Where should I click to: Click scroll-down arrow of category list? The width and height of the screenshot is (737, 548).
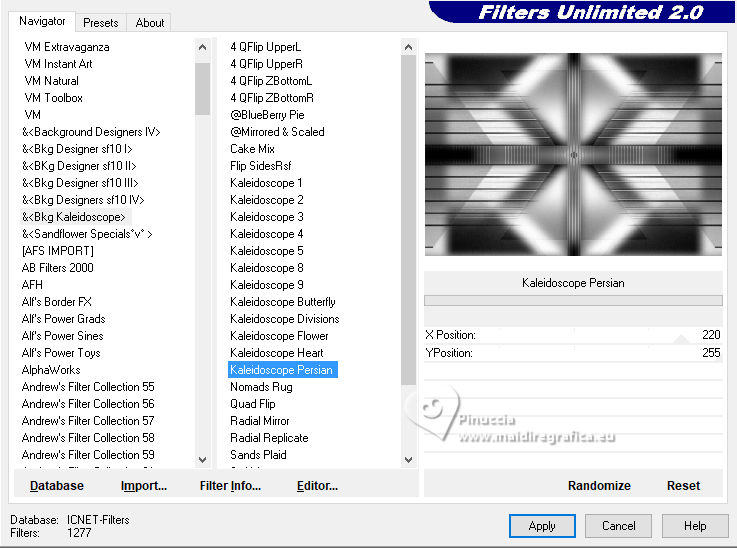pyautogui.click(x=203, y=460)
